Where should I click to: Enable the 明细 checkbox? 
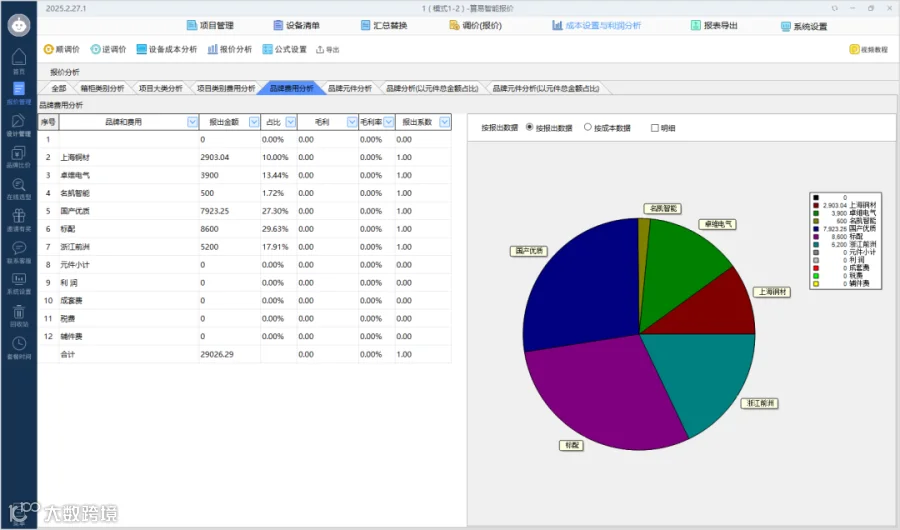(654, 128)
